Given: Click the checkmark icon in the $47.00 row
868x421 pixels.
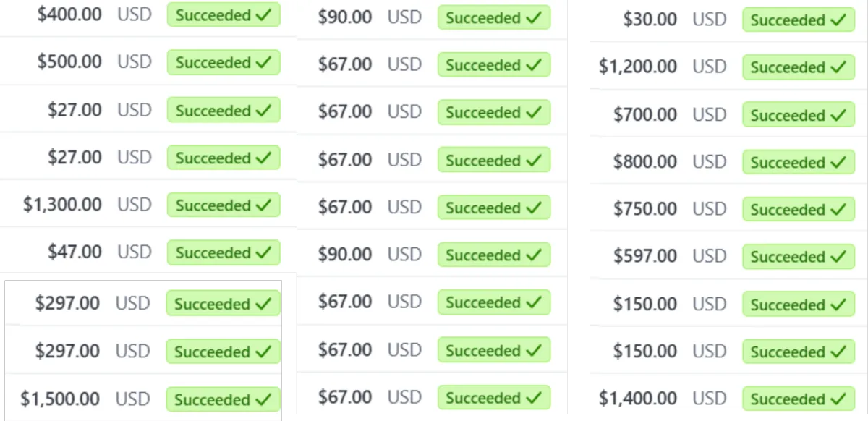Looking at the screenshot, I should (x=263, y=252).
